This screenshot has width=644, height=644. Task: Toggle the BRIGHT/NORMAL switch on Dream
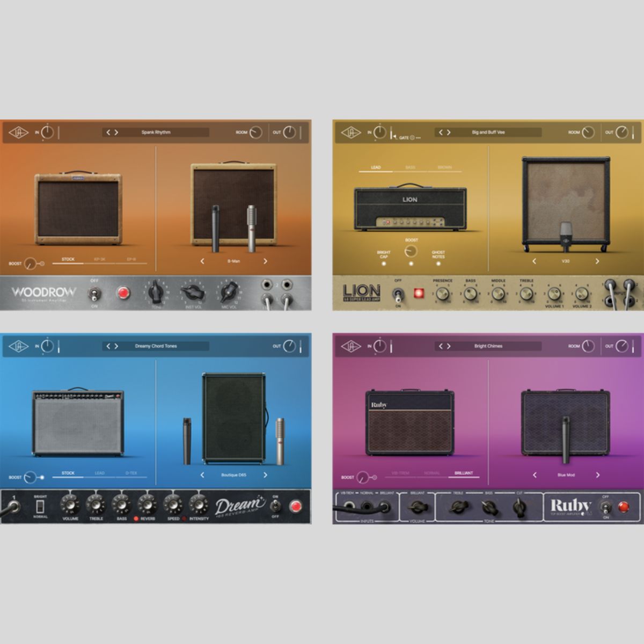[x=40, y=506]
